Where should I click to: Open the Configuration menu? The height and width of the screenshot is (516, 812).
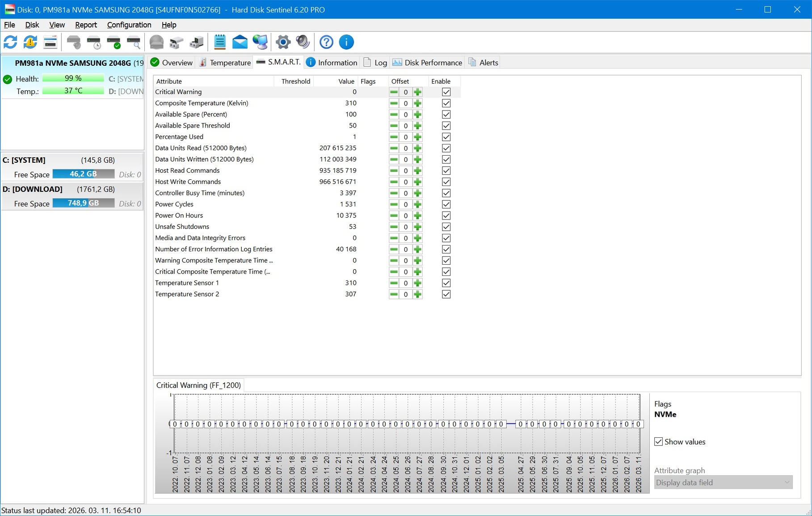tap(129, 25)
